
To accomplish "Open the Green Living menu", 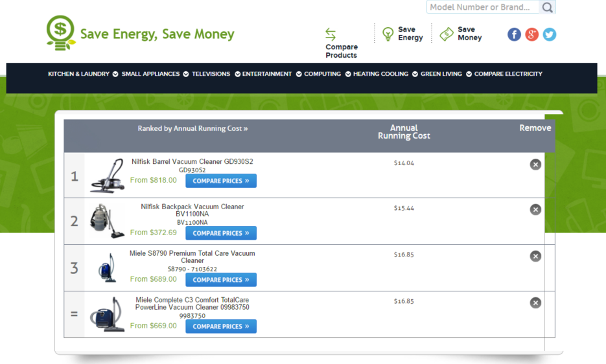I will pyautogui.click(x=441, y=74).
